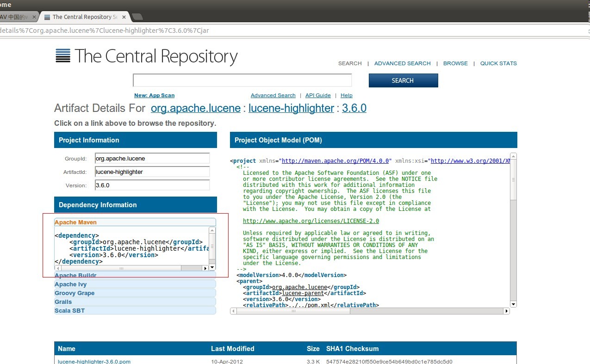Click the blue SEARCH button
This screenshot has height=364, width=590.
[x=403, y=80]
